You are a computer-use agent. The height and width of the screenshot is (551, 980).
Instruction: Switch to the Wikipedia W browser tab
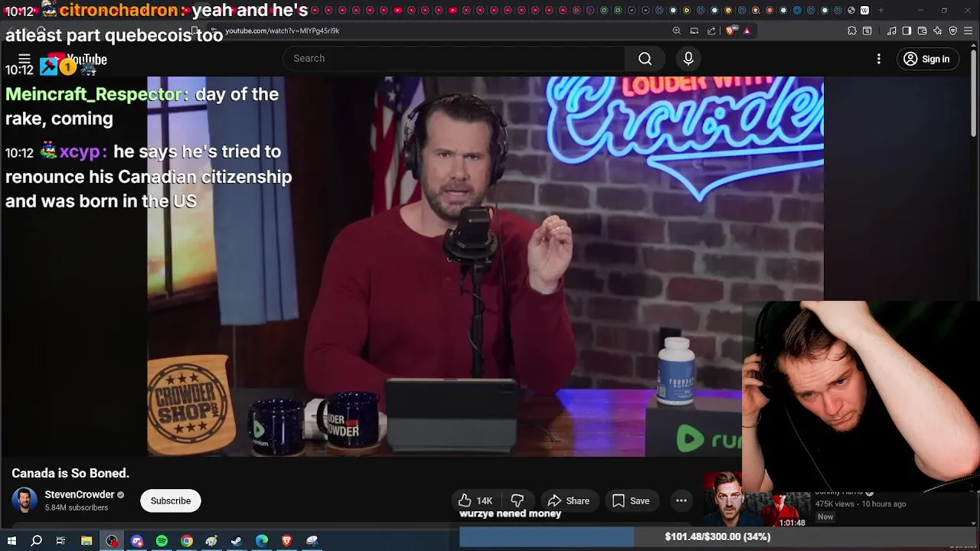point(864,10)
